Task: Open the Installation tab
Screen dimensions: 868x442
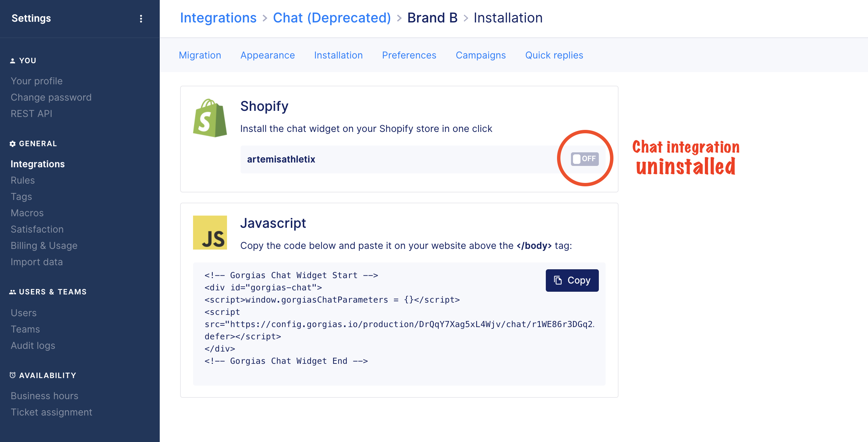Action: click(x=338, y=55)
